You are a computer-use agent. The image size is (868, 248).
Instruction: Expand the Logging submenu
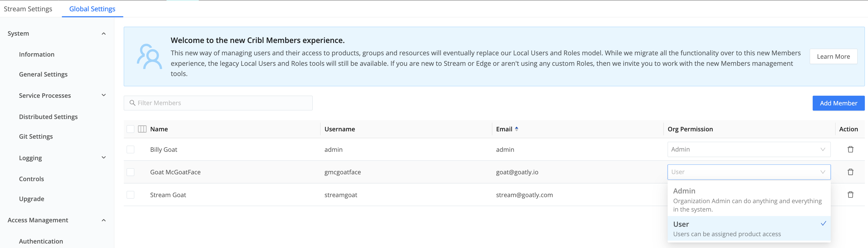point(104,158)
